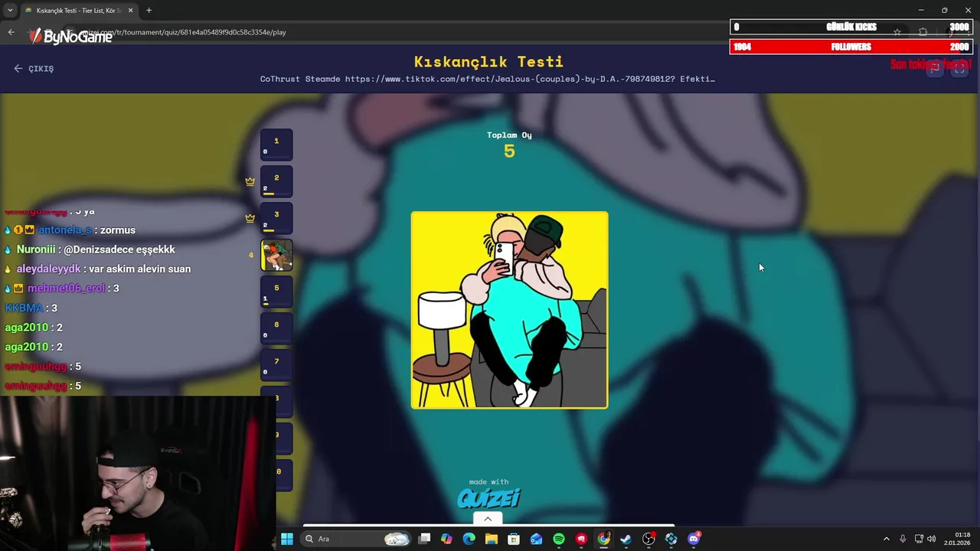
Task: Open OBS Studio from the taskbar
Action: tap(648, 539)
